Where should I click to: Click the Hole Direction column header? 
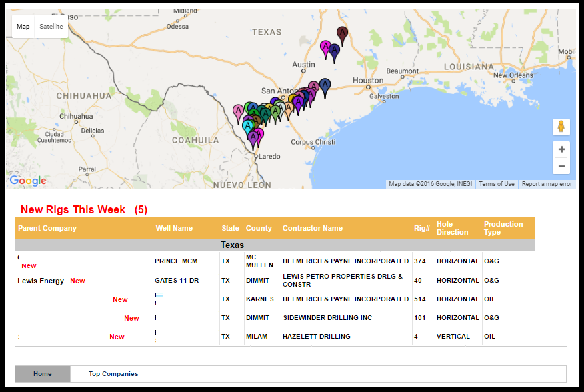click(452, 228)
